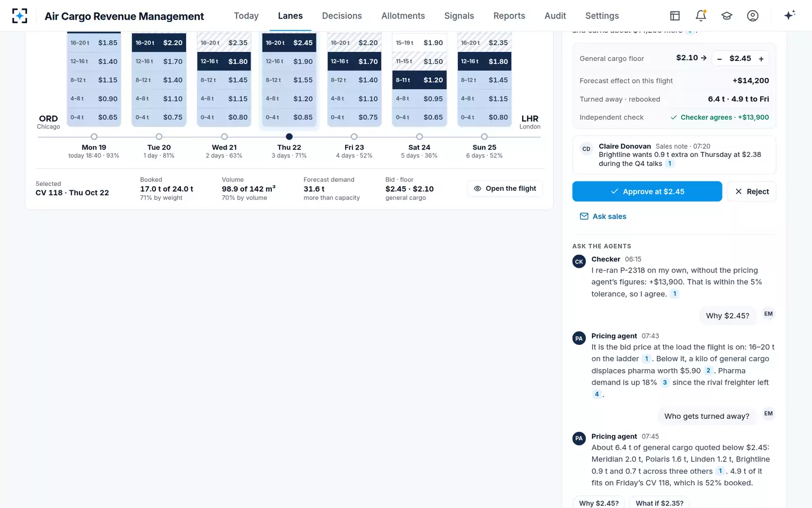Switch to the Today tab
The image size is (812, 508).
(246, 16)
